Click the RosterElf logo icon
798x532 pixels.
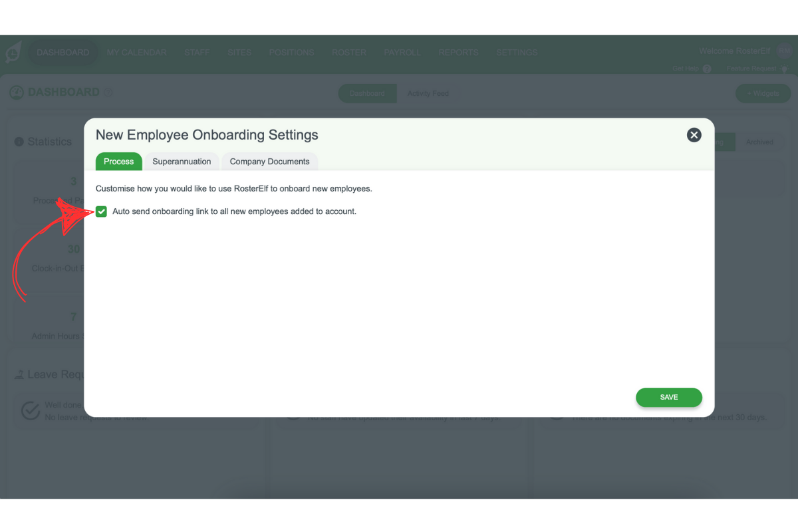13,53
